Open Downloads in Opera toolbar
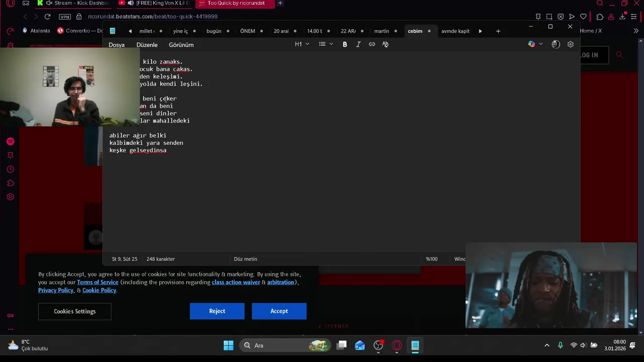The image size is (644, 362). (x=622, y=17)
